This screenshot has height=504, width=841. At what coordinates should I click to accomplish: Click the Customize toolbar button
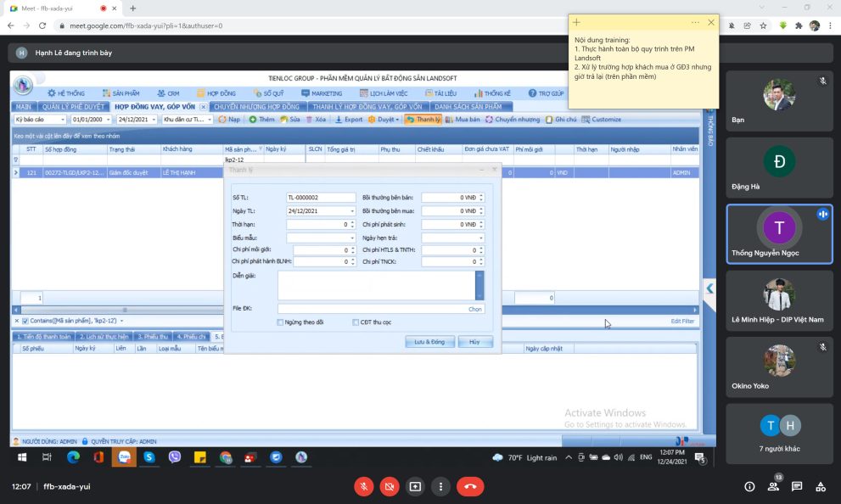pos(601,119)
